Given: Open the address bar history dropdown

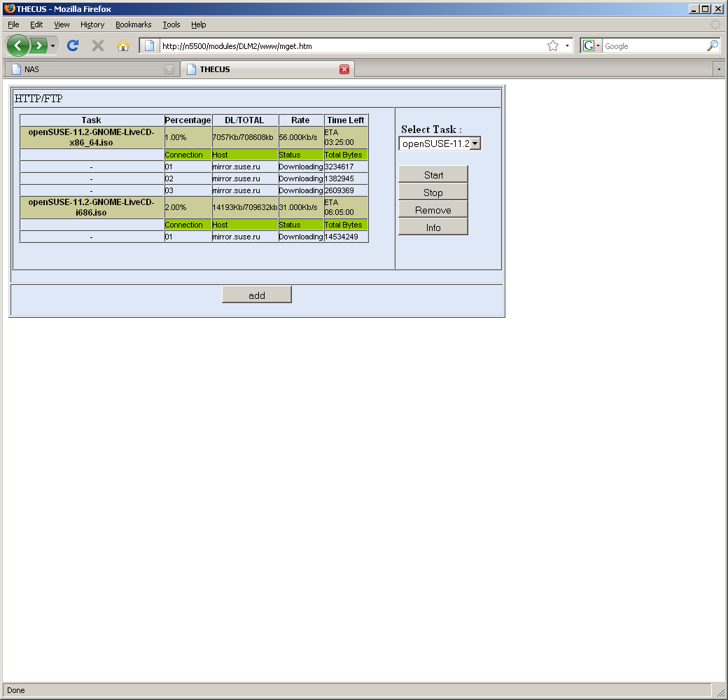Looking at the screenshot, I should 567,45.
